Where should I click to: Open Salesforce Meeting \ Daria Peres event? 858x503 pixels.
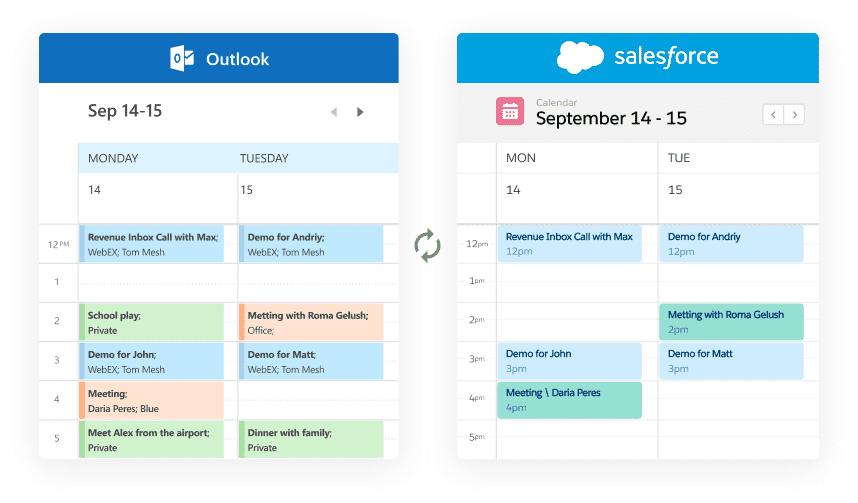(x=570, y=400)
